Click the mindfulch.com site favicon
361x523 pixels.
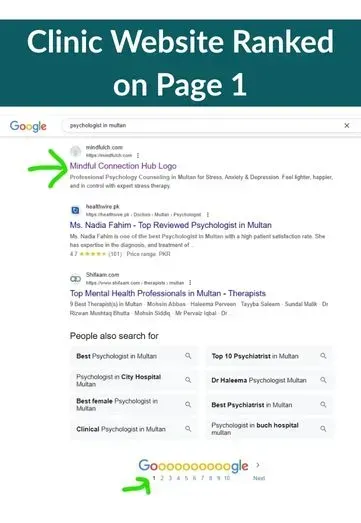[x=76, y=151]
